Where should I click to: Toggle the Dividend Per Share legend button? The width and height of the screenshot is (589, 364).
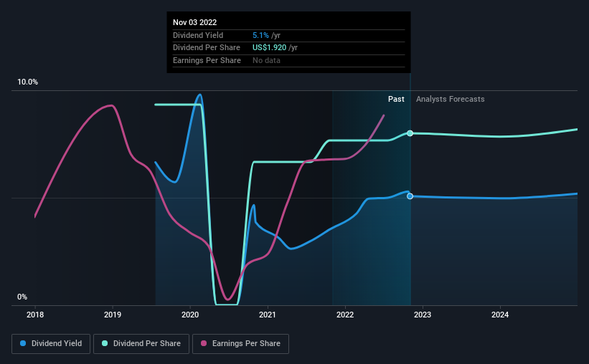coord(141,344)
